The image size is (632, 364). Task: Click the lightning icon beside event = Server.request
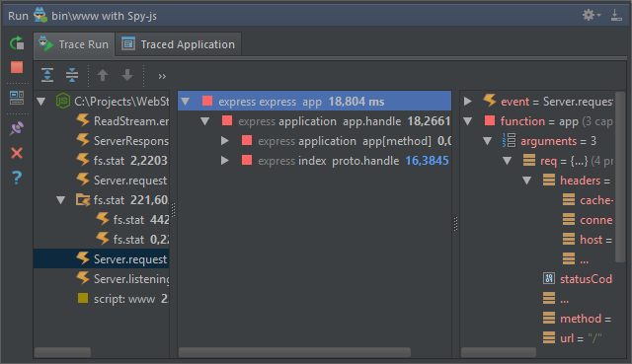click(490, 101)
